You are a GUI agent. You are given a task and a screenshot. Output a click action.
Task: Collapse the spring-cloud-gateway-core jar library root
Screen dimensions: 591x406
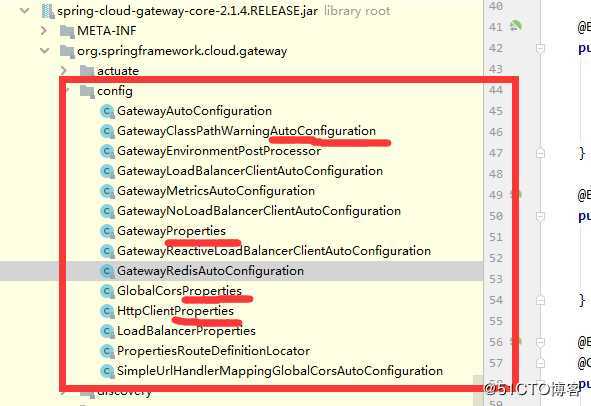tap(25, 11)
